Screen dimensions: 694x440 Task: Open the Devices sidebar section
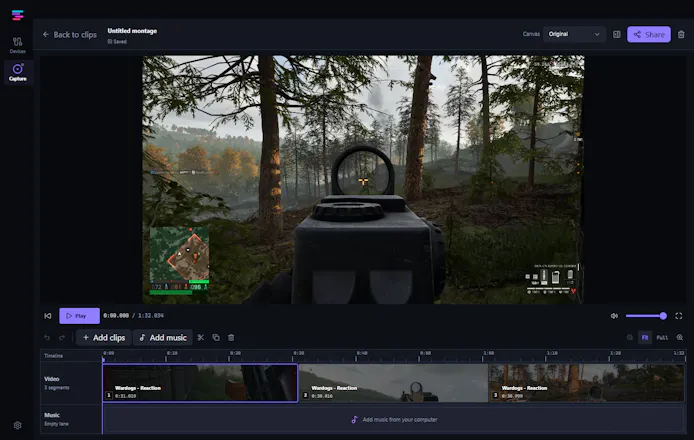click(x=17, y=45)
